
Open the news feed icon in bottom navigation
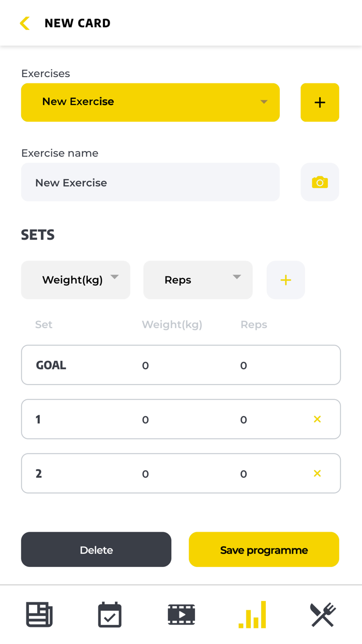pos(39,614)
